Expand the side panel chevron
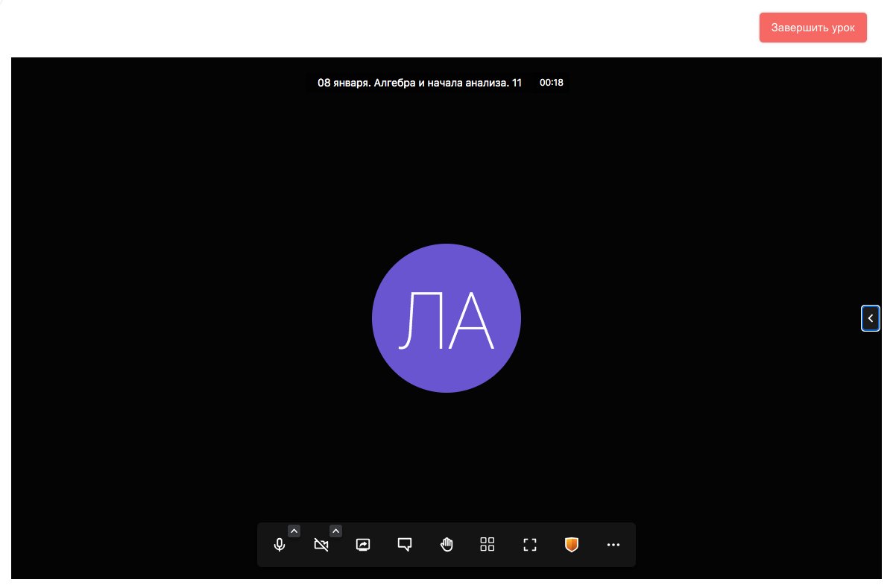The height and width of the screenshot is (588, 893). point(870,318)
